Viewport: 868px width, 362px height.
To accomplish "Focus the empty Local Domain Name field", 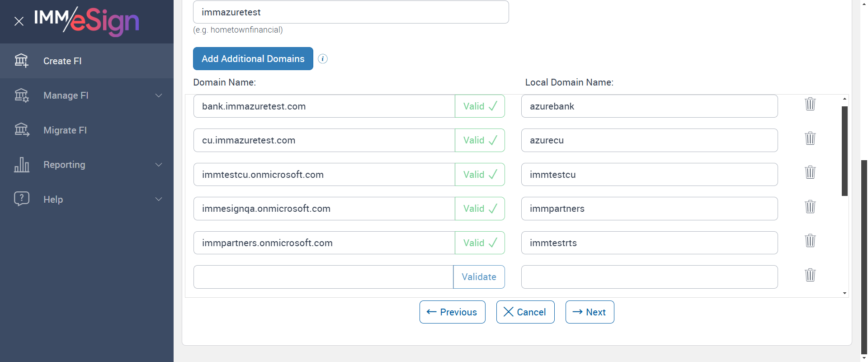I will (649, 277).
